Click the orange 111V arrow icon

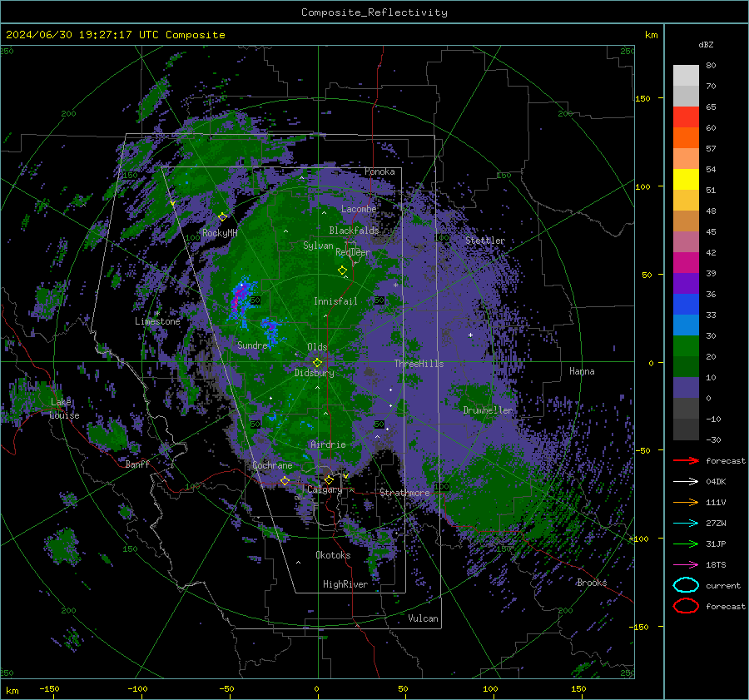686,502
